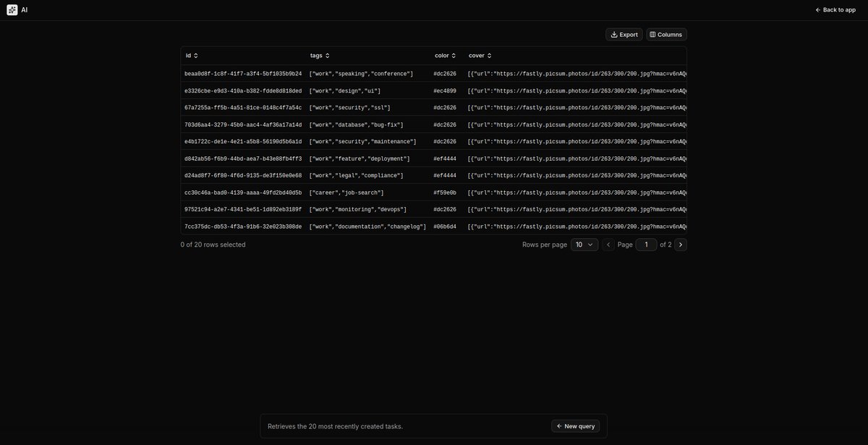The width and height of the screenshot is (868, 445).
Task: Click cover URL in the career job-search row
Action: 576,193
